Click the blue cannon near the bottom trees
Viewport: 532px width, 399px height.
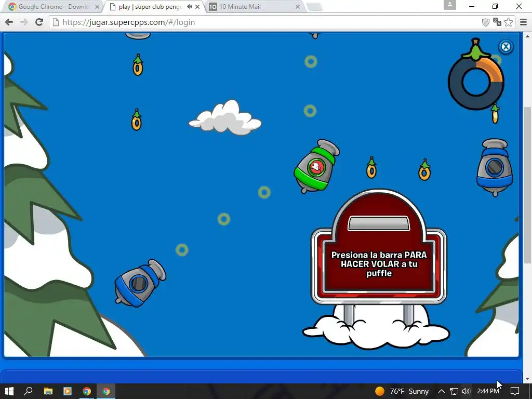140,284
